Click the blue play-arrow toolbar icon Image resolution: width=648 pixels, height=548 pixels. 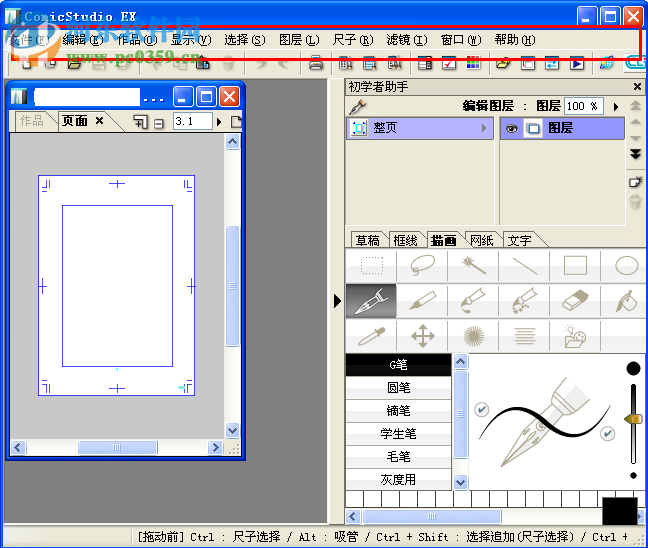point(577,63)
